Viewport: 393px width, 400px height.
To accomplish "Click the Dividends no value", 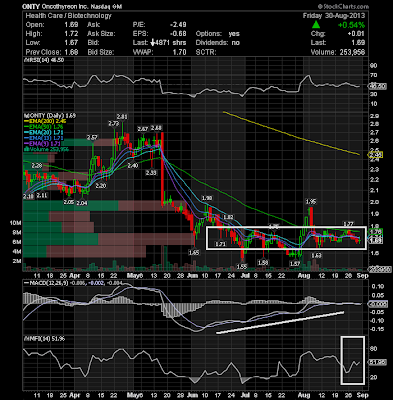I will tap(235, 43).
